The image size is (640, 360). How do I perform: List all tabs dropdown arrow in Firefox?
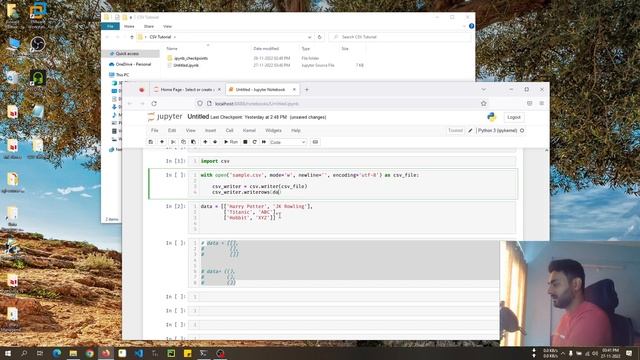click(x=484, y=89)
